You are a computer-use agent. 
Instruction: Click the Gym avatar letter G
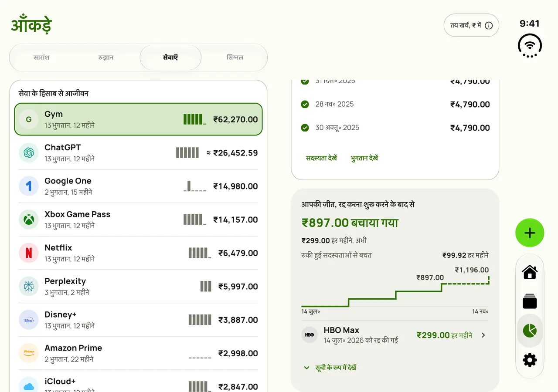pos(29,119)
